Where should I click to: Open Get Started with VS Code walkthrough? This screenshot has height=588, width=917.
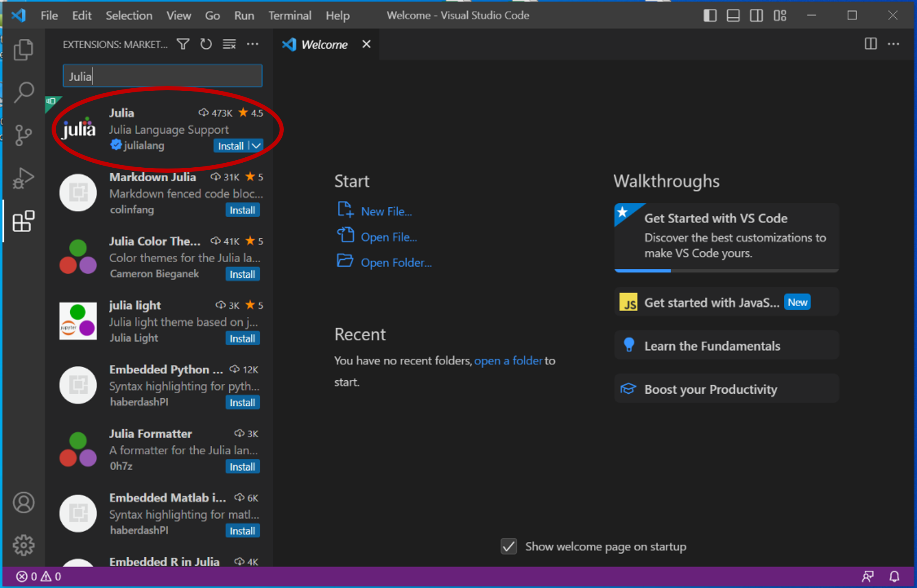click(726, 237)
